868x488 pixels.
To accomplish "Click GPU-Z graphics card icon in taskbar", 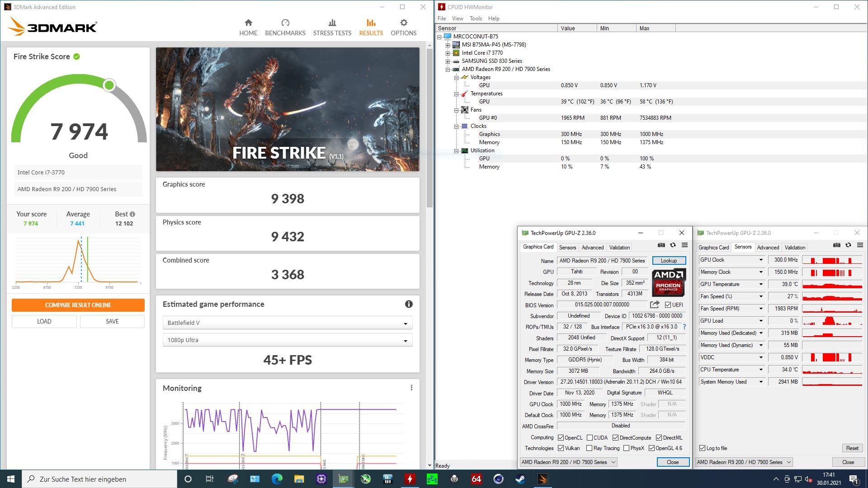I will 343,479.
